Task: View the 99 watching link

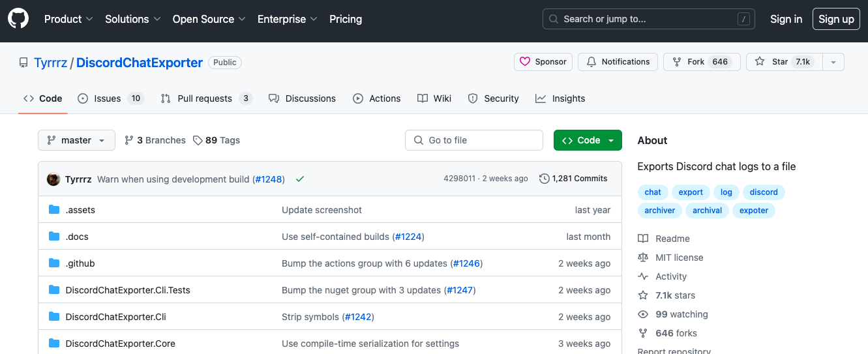Action: tap(673, 314)
